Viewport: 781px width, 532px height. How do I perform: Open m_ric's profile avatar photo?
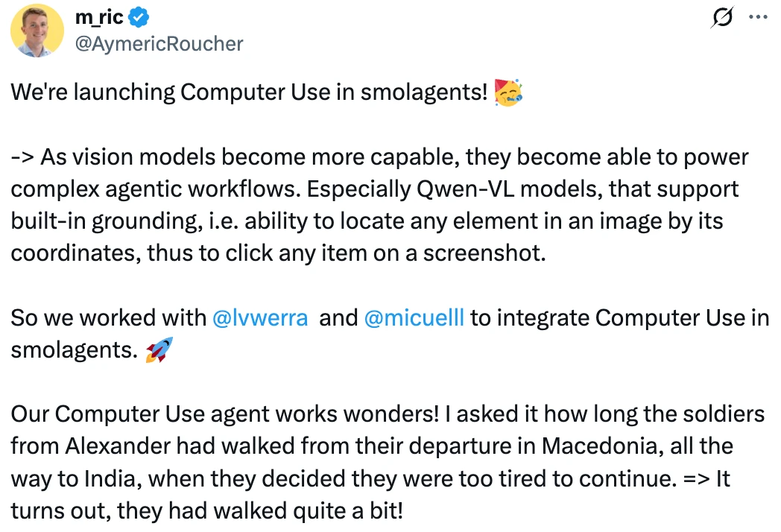click(x=37, y=31)
